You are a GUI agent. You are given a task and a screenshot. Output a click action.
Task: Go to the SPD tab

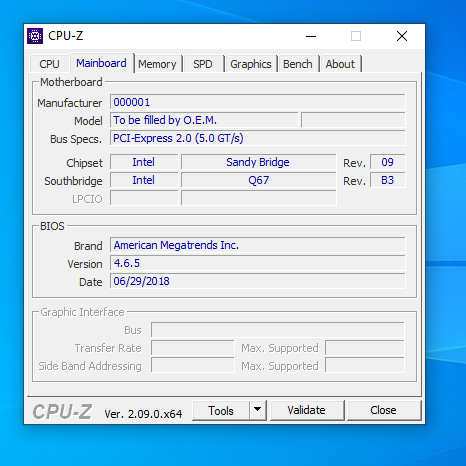[203, 64]
